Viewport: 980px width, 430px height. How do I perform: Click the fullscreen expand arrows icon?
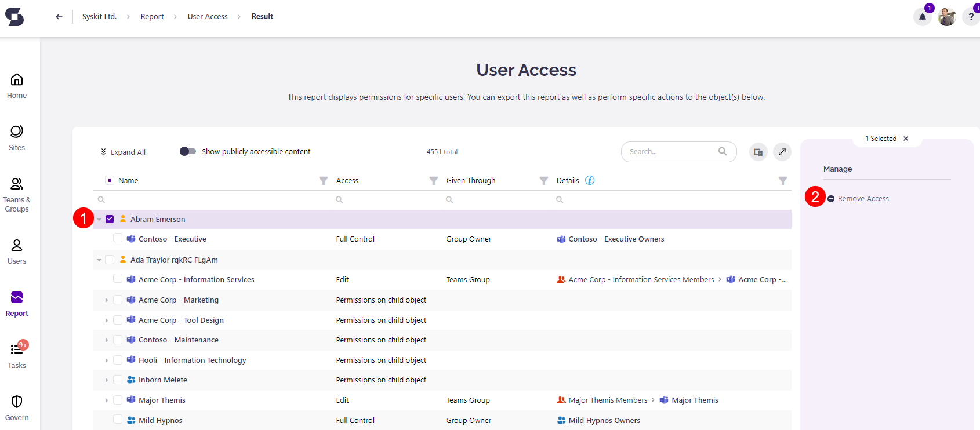(782, 152)
